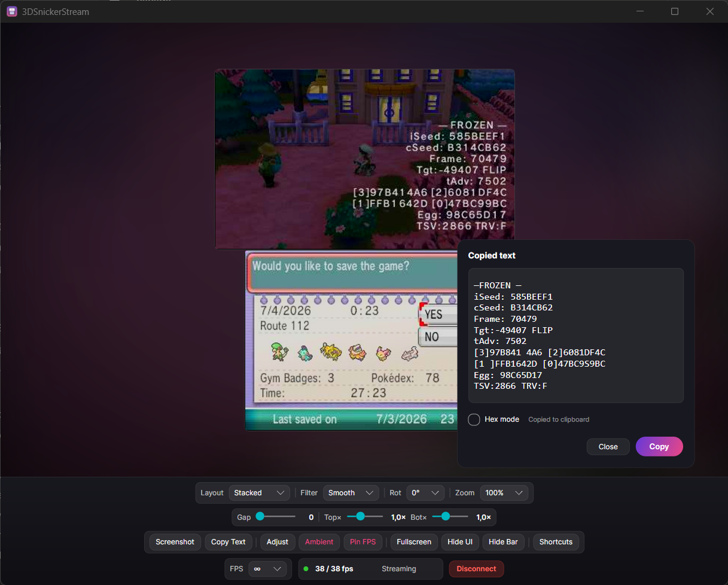Click the Gap value 0
The image size is (728, 585).
(x=311, y=517)
